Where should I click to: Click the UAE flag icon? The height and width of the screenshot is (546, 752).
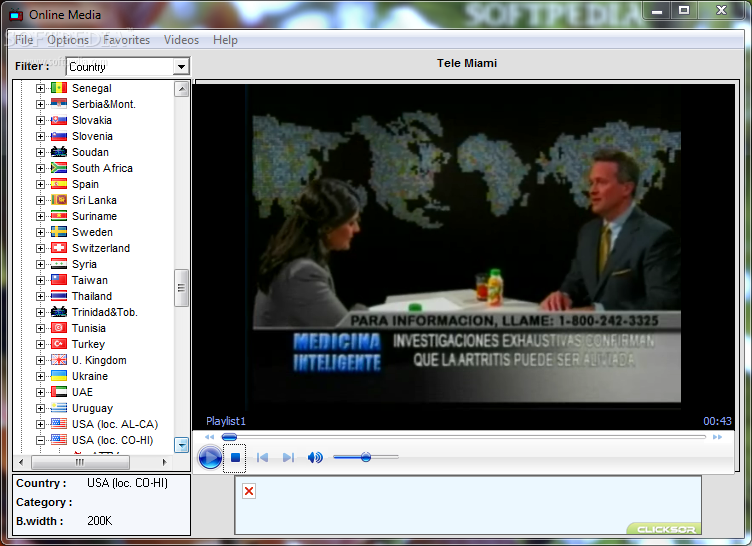59,392
